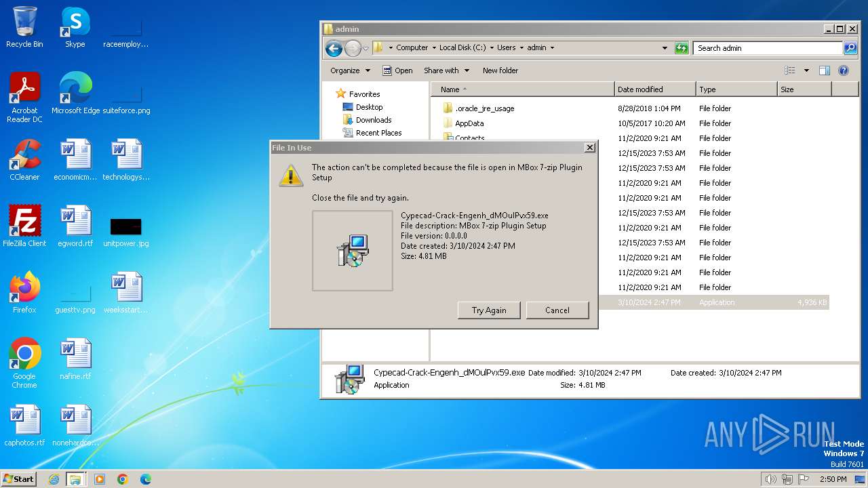
Task: Sort by Size column header
Action: (x=804, y=89)
